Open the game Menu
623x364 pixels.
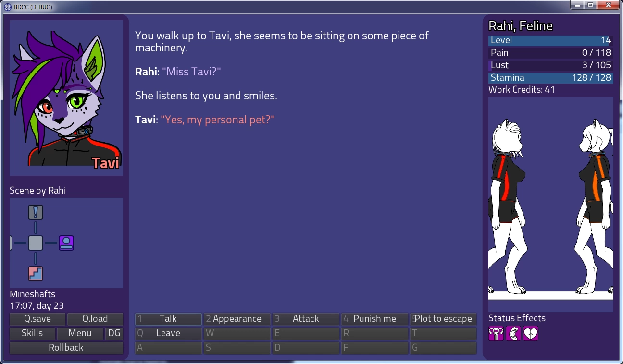pyautogui.click(x=80, y=333)
